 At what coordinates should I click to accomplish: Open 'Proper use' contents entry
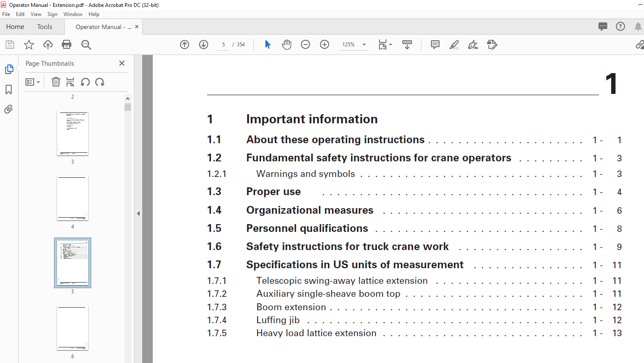[x=274, y=192]
